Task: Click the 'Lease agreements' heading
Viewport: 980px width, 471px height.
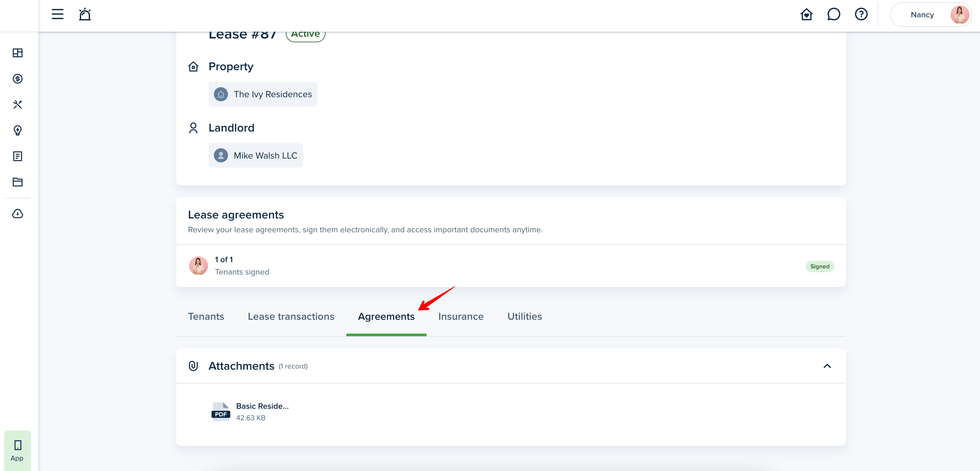Action: click(x=236, y=215)
